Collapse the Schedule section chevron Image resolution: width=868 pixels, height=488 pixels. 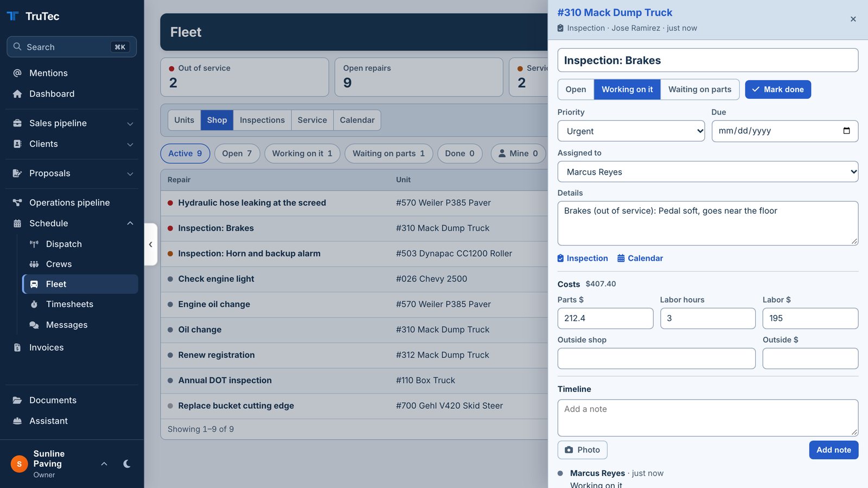click(x=130, y=223)
